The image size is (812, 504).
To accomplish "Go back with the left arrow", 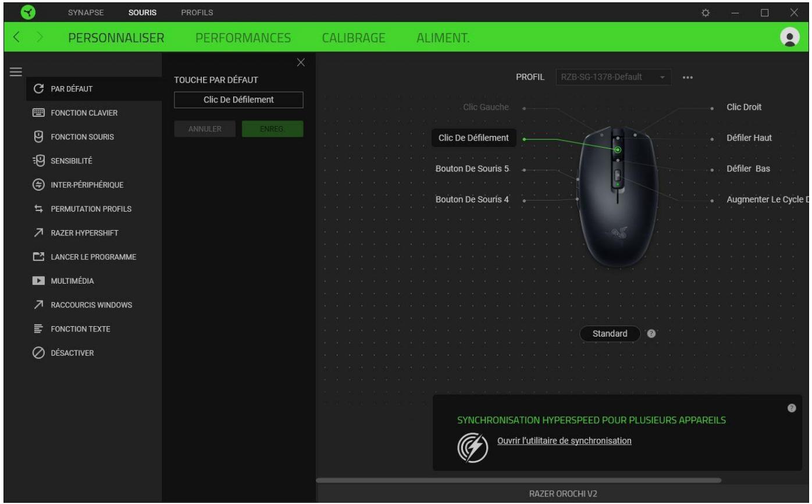I will 17,38.
